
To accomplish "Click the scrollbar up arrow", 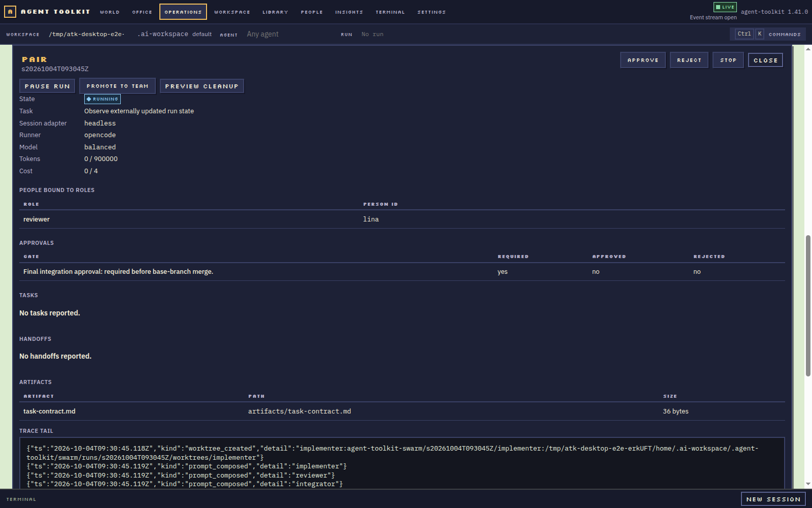I will [x=808, y=49].
